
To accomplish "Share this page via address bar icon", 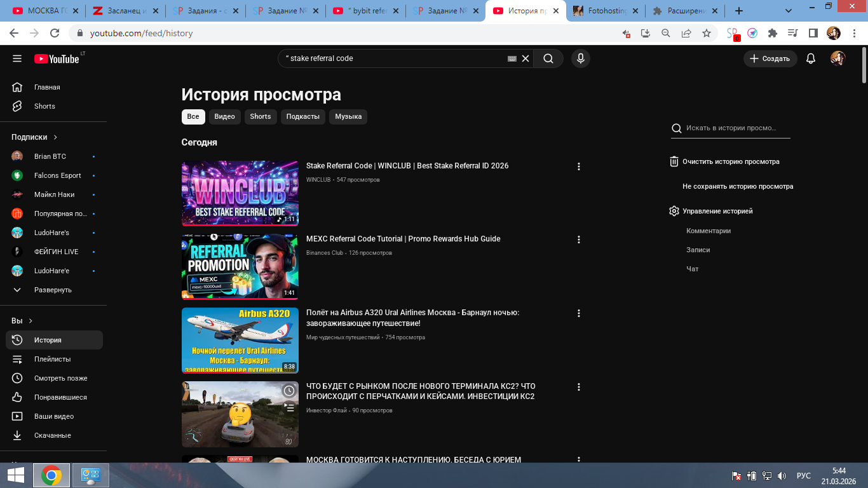I will click(686, 33).
